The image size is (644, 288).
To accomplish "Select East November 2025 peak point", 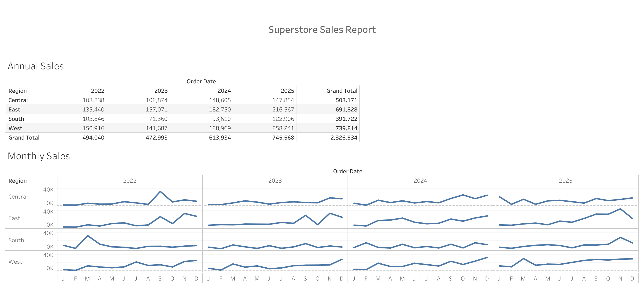I will tap(620, 209).
